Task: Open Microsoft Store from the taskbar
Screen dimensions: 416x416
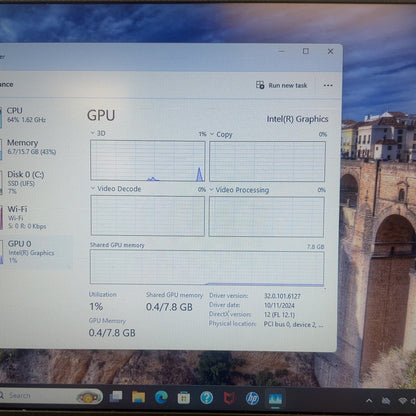Action: (184, 398)
